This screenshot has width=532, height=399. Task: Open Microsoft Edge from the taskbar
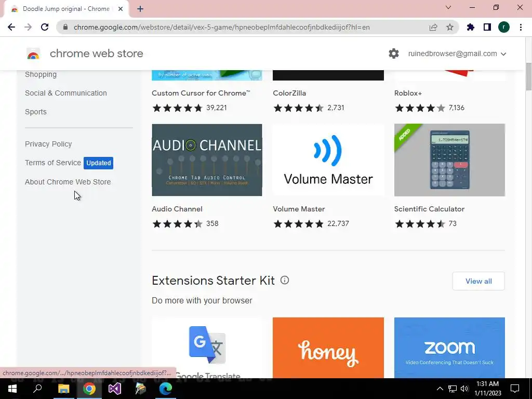[x=166, y=389]
